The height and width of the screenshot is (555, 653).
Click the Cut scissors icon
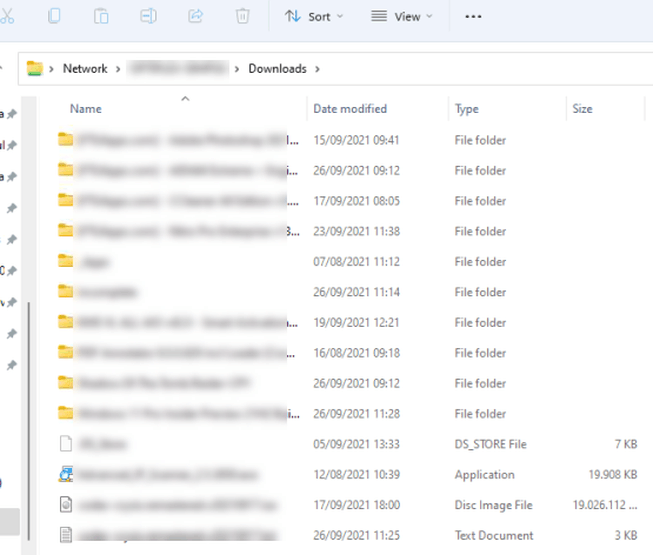7,16
